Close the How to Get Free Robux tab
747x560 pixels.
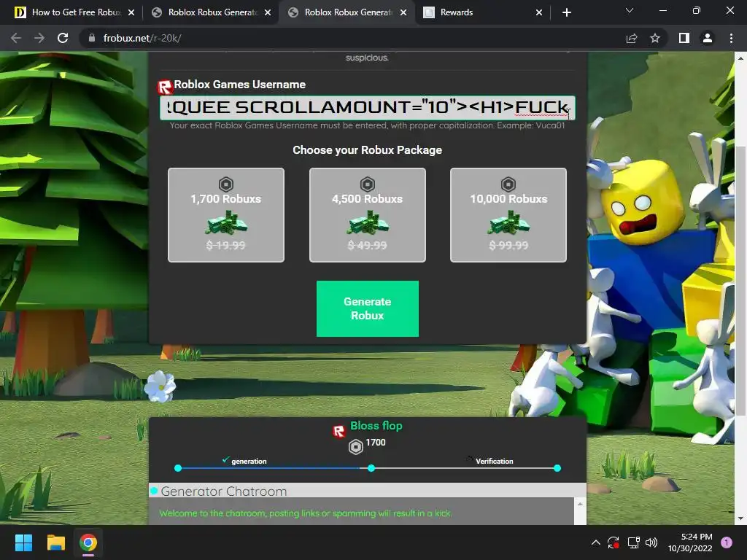click(131, 12)
